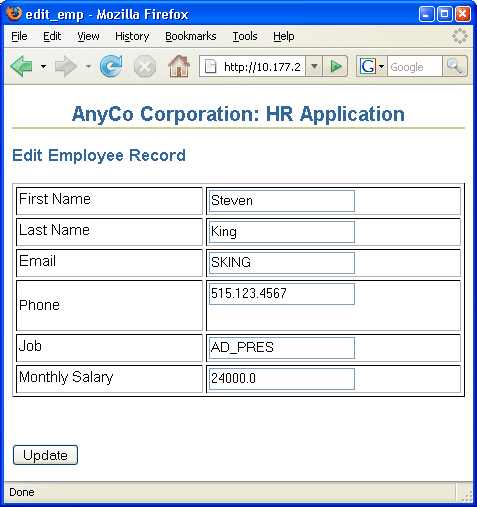
Task: Click the green Back arrow button
Action: [x=21, y=66]
